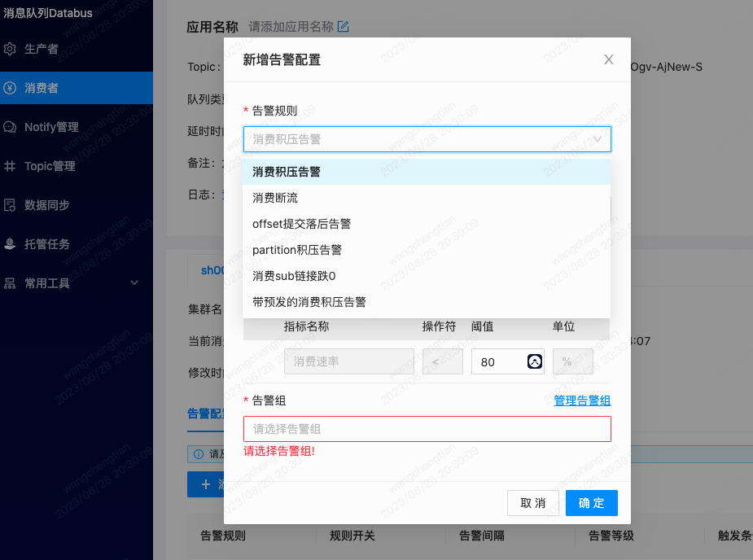Click the 消费者 yen icon in sidebar
The width and height of the screenshot is (753, 560).
coord(10,88)
